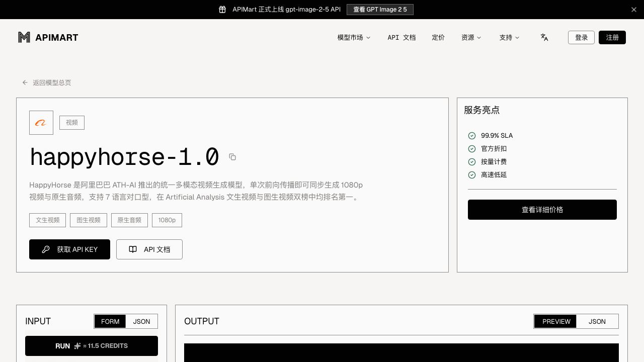
Task: Open the language translation switcher
Action: coord(544,37)
